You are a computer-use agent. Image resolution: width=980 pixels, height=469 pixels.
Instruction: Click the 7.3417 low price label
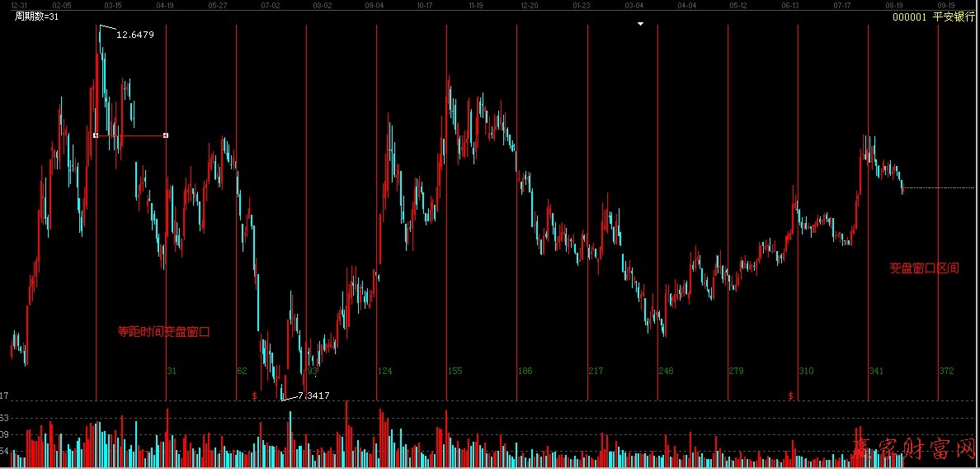coord(313,396)
